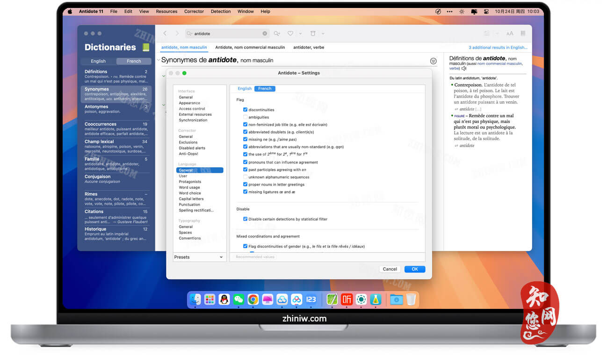607x364 pixels.
Task: Follow the nom commercial masculin link
Action: coord(499,64)
